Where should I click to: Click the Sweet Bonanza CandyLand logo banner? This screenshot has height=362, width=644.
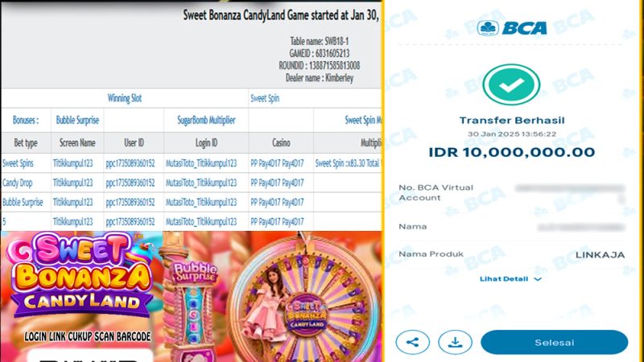pos(81,276)
